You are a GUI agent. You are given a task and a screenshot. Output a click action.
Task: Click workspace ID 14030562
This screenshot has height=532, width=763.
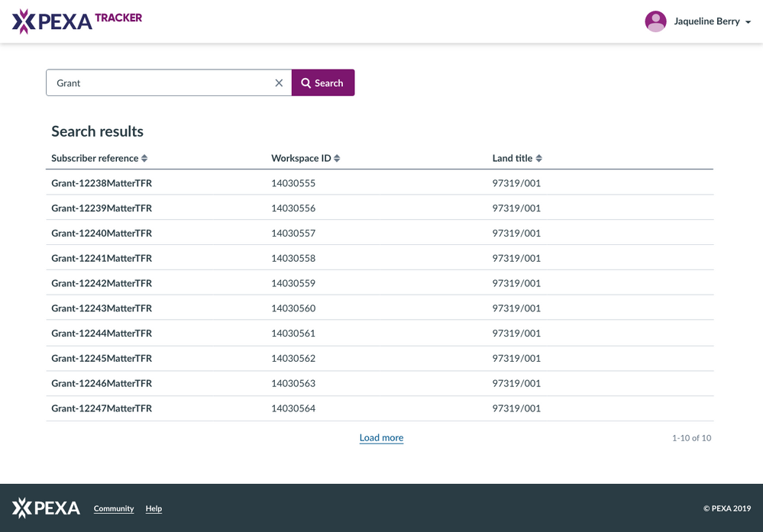[293, 358]
